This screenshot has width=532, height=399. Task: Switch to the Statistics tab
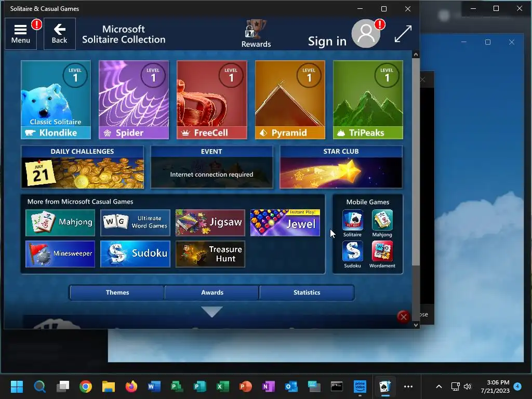pos(307,292)
